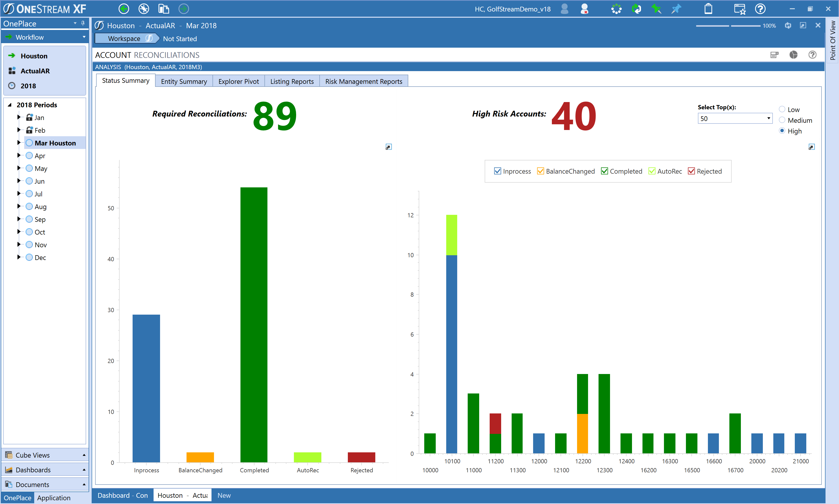Image resolution: width=839 pixels, height=504 pixels.
Task: Expand the Apr period tree node
Action: (19, 155)
